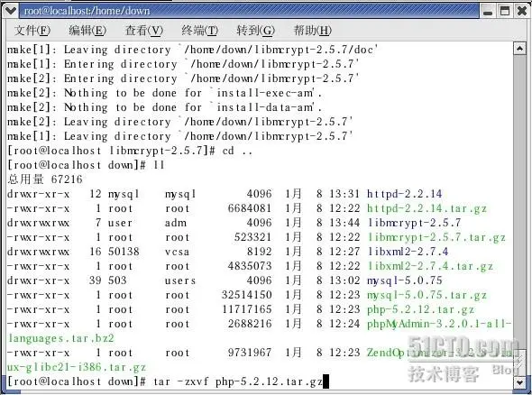Click the title bar text root@localhost:/home/down
This screenshot has height=395, width=532.
pyautogui.click(x=87, y=11)
